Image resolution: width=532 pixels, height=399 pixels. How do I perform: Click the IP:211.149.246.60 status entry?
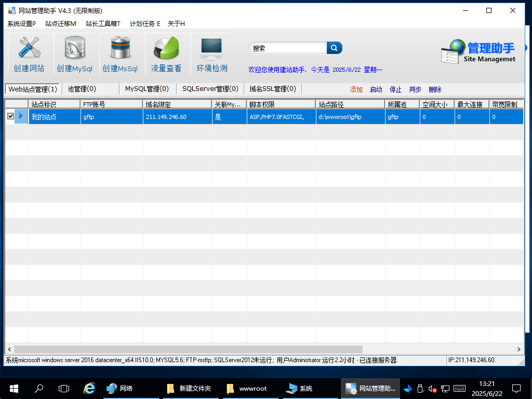coord(471,360)
